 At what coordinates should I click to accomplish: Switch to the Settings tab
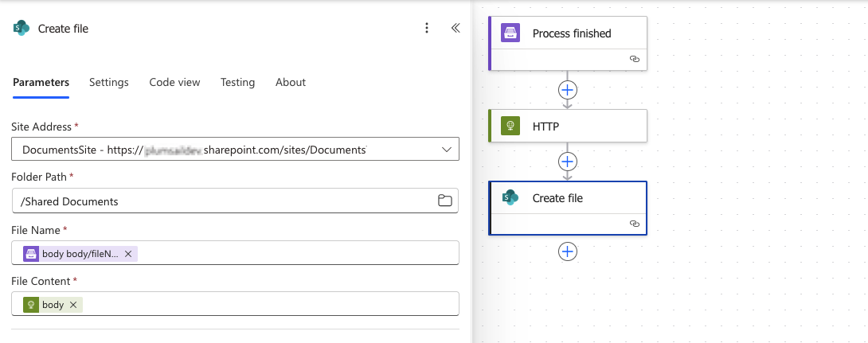pos(109,82)
